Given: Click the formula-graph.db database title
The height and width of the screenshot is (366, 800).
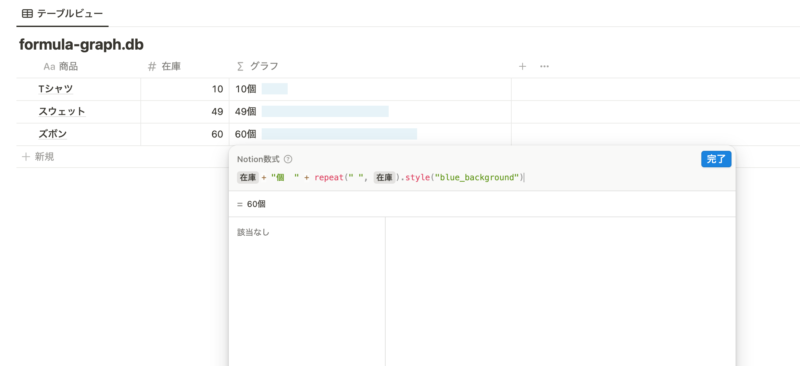Looking at the screenshot, I should (81, 45).
